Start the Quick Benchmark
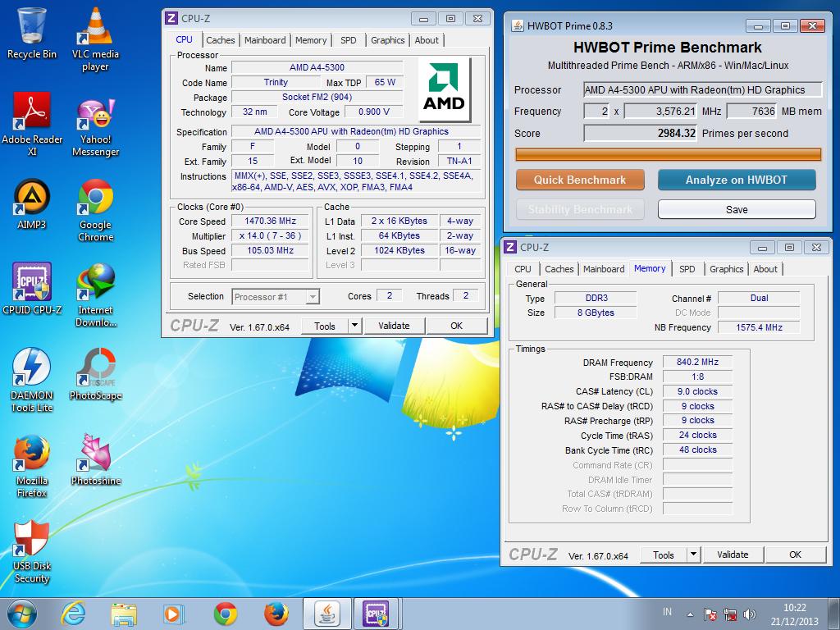Screen dimensions: 840x630 [580, 180]
